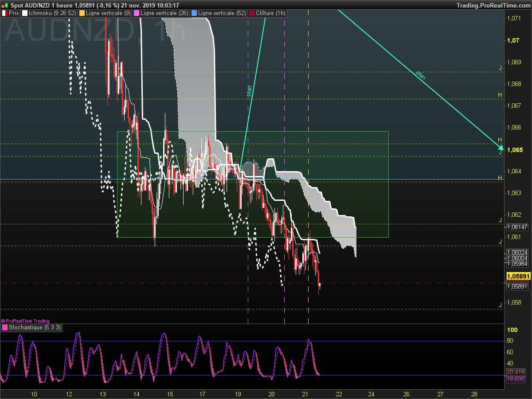Click the 1,068 price axis label

point(514,84)
